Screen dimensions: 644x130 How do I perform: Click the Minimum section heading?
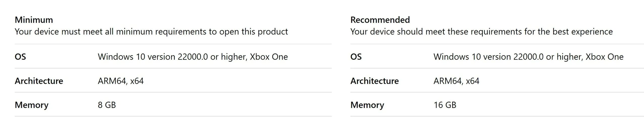34,20
